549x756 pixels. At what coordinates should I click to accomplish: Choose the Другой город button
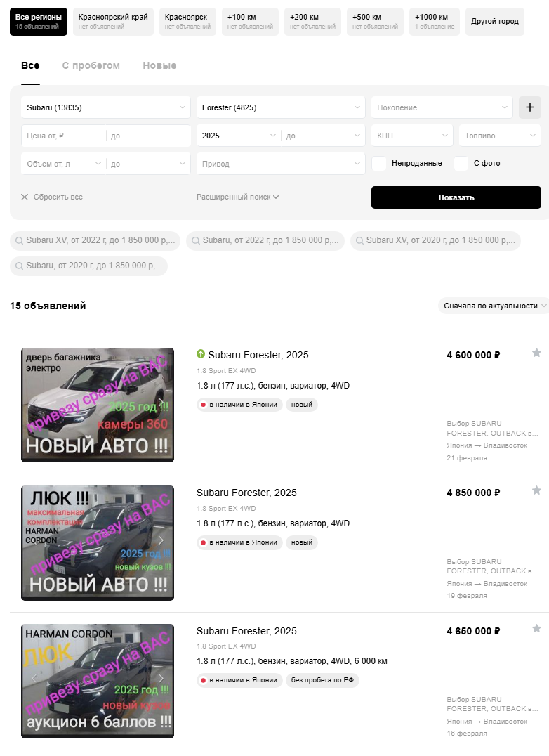pyautogui.click(x=494, y=21)
